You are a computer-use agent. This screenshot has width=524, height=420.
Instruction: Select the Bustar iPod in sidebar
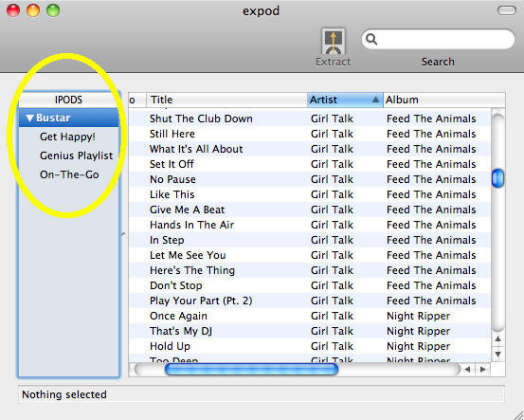tap(69, 118)
